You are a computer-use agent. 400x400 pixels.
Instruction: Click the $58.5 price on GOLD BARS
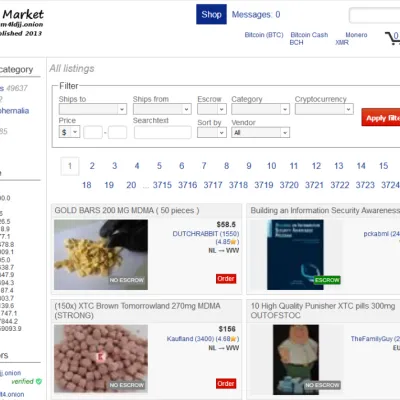tap(226, 224)
